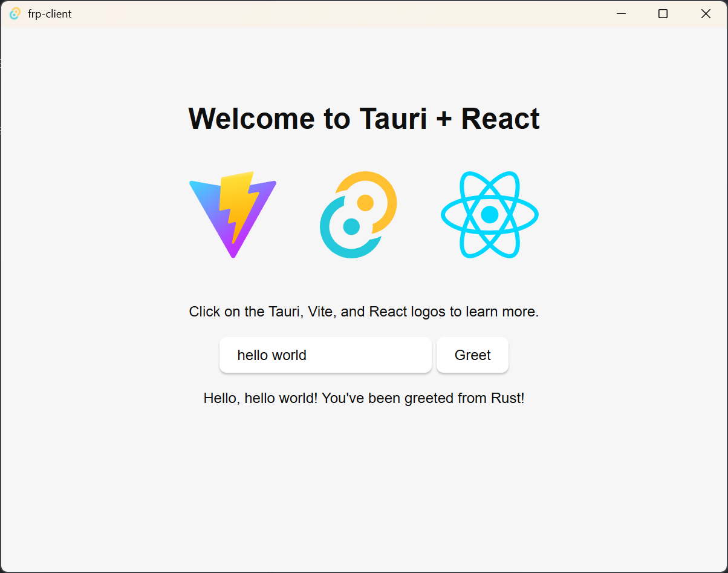Click the word "Welcome" in the heading
The width and height of the screenshot is (728, 573).
[x=252, y=119]
